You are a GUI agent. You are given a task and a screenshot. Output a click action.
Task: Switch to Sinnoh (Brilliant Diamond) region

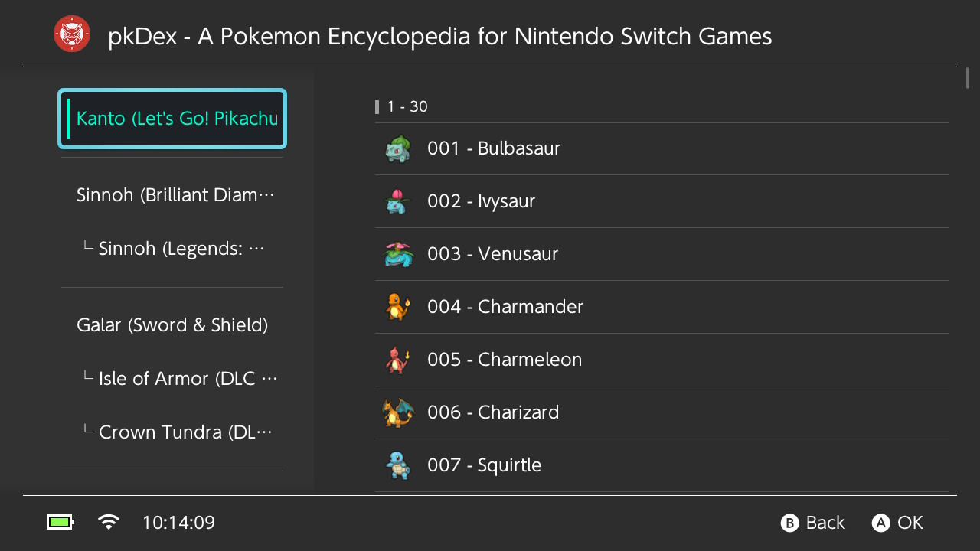[172, 195]
